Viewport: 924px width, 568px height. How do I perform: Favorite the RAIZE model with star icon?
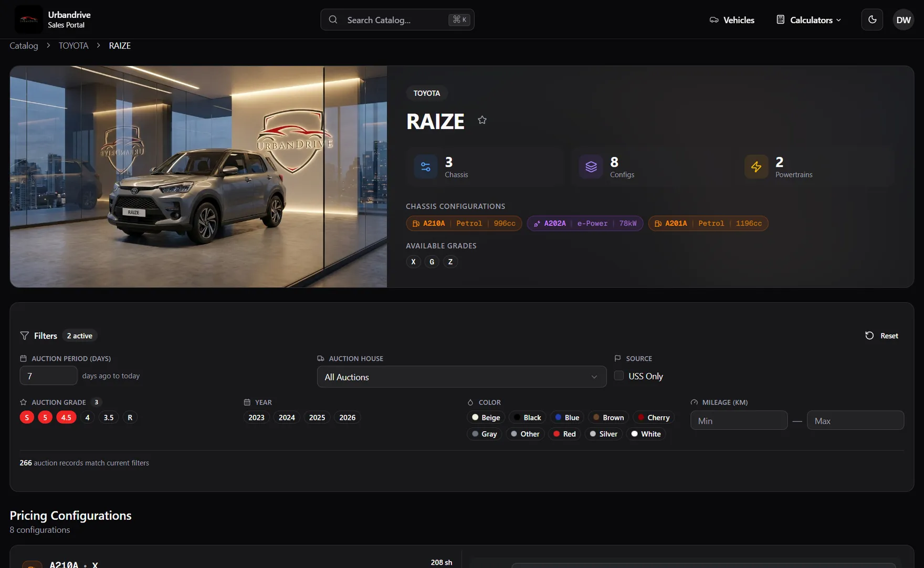click(x=482, y=120)
